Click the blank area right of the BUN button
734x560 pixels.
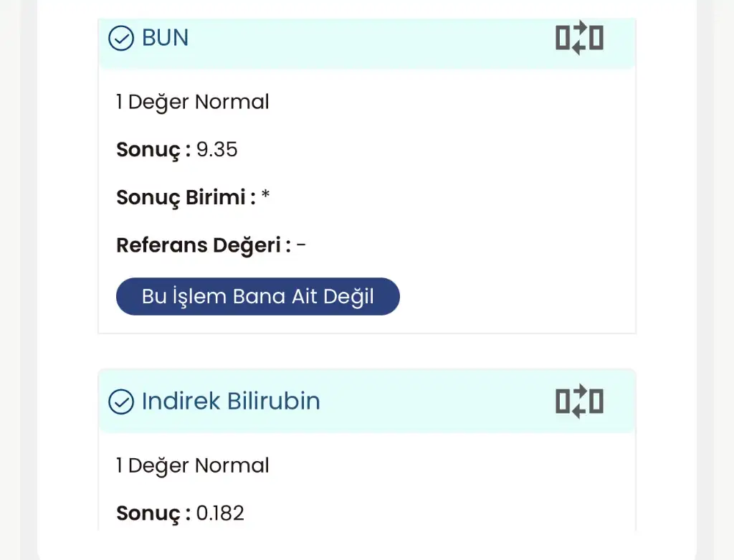point(516,297)
